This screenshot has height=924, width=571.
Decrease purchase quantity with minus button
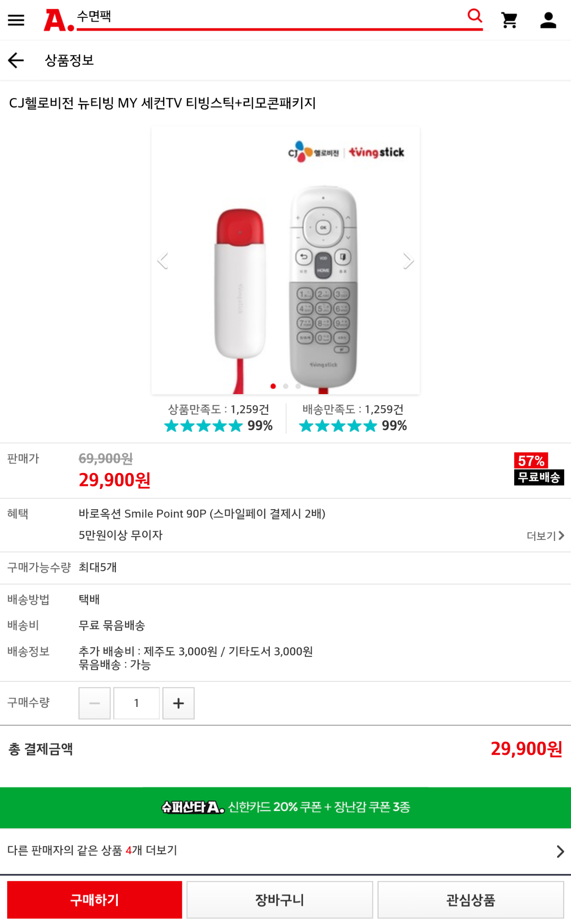click(95, 703)
